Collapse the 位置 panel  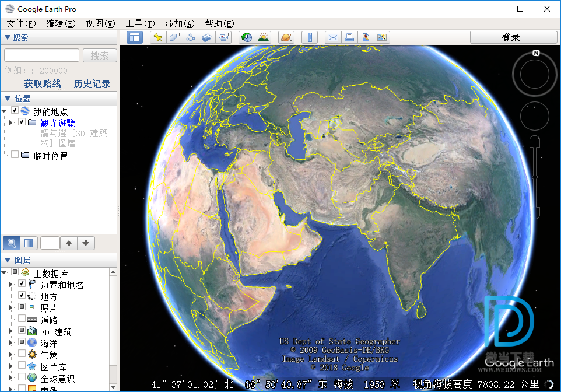pyautogui.click(x=7, y=99)
